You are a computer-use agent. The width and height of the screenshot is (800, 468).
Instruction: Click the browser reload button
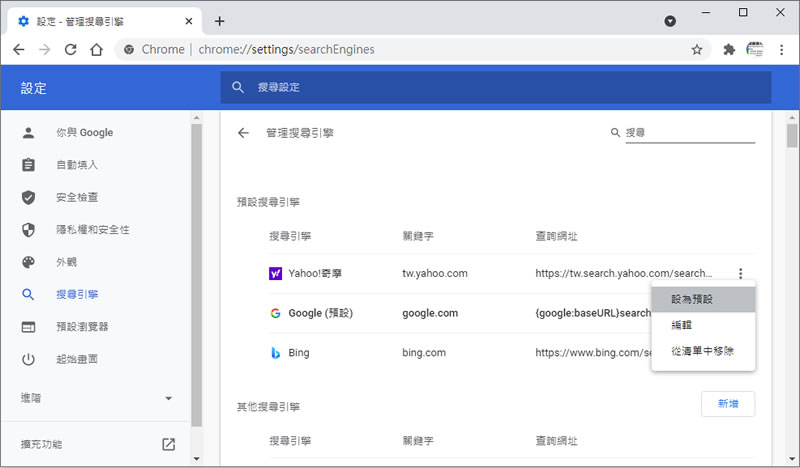pyautogui.click(x=70, y=49)
